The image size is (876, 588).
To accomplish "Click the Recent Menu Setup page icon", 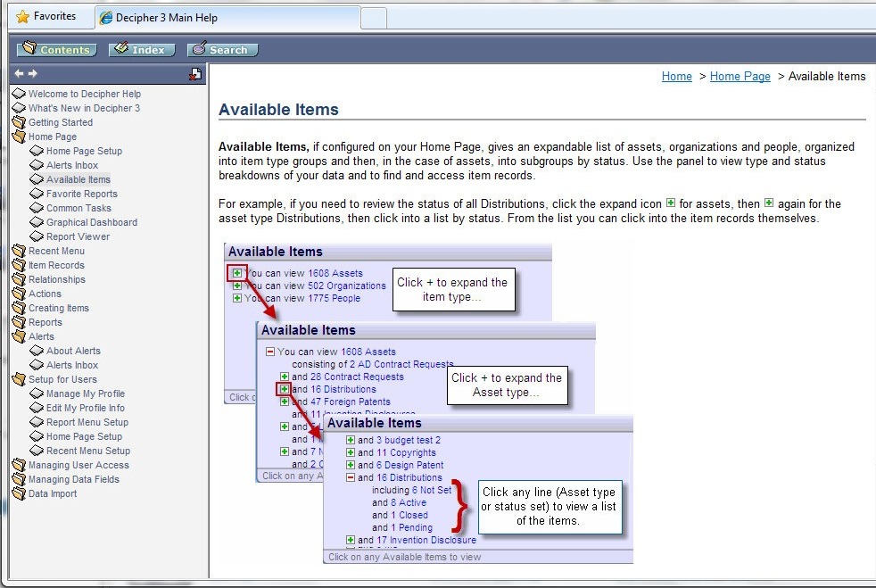I will click(37, 451).
